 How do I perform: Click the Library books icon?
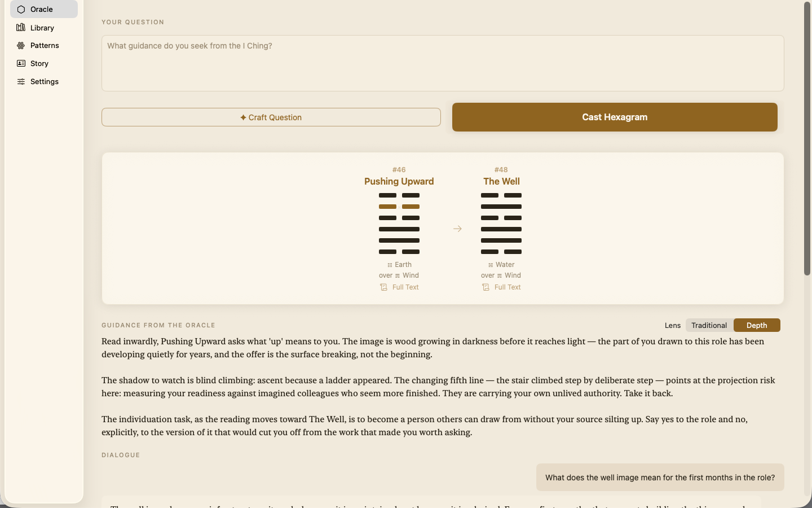[x=21, y=27]
